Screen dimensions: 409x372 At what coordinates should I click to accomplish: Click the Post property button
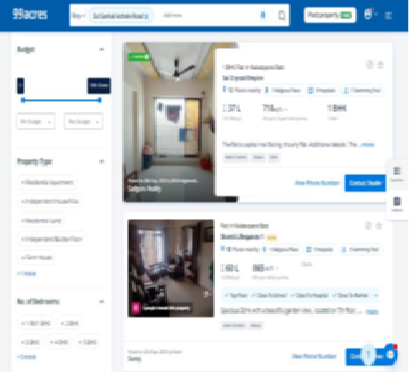tap(330, 15)
